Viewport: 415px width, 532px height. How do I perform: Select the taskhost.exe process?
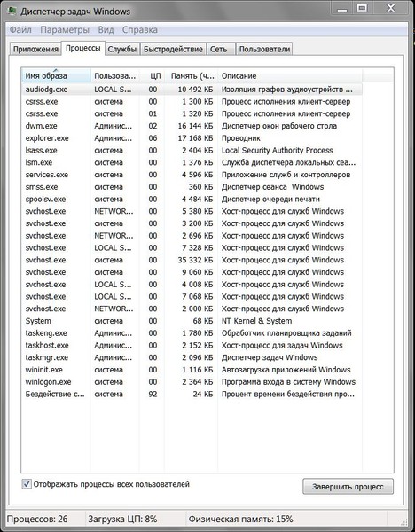point(192,346)
